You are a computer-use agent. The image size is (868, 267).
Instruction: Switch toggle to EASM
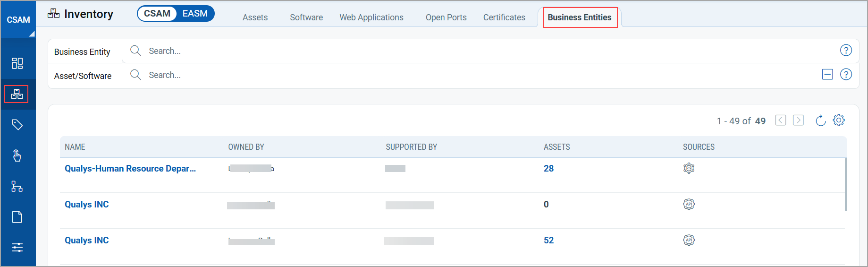point(195,14)
